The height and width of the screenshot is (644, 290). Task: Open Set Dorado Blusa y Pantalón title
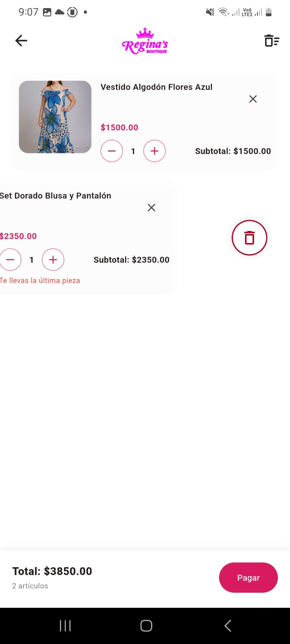point(56,196)
